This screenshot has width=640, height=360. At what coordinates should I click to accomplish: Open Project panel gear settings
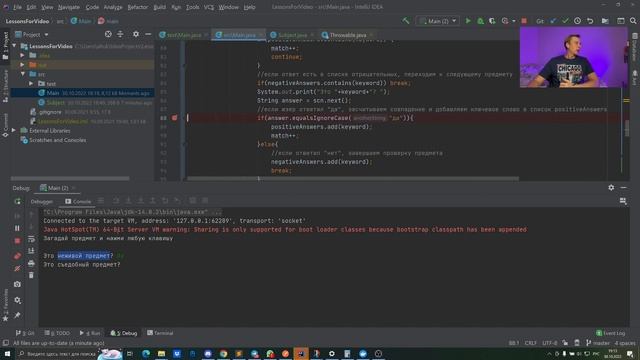[x=136, y=34]
